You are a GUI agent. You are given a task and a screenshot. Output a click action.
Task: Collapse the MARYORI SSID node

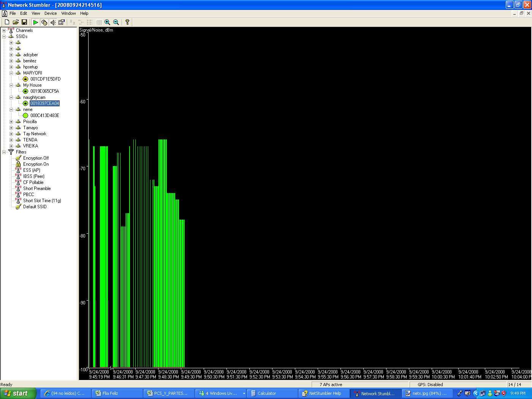tap(11, 73)
